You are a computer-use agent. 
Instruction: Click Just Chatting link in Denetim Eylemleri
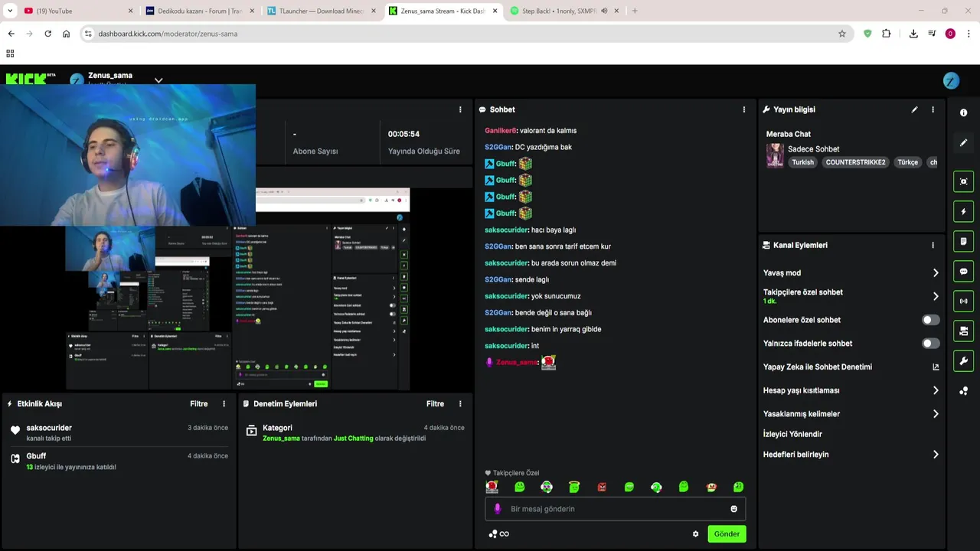pos(354,439)
